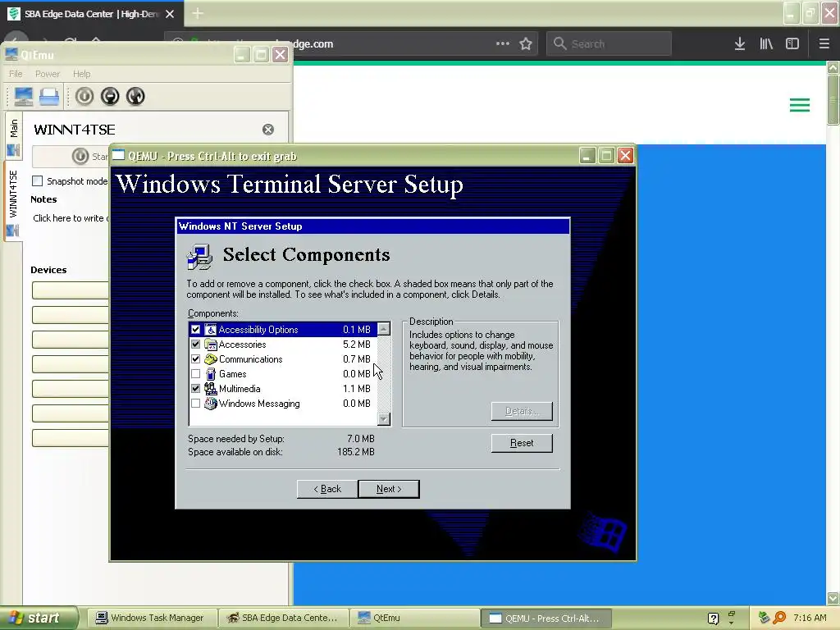
Task: Close the WINNT4TSE machine tab
Action: (x=268, y=130)
